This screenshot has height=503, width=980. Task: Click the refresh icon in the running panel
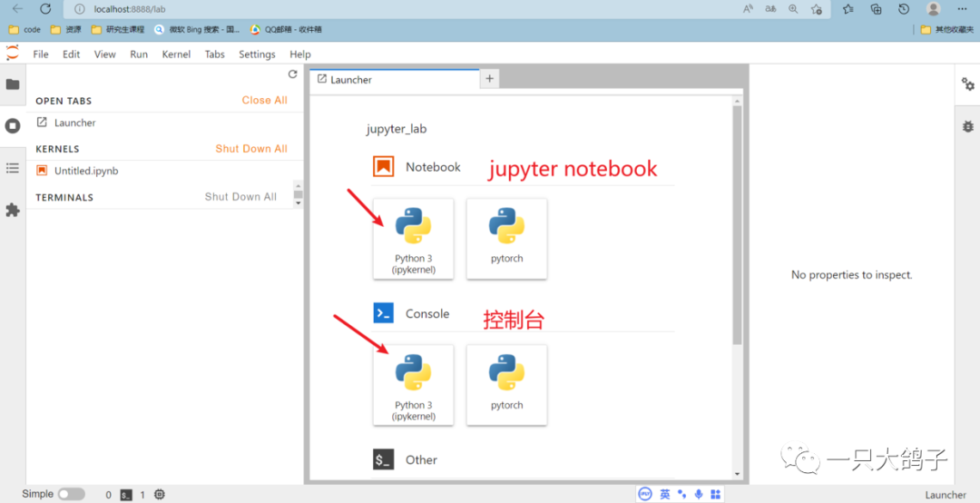[x=292, y=74]
